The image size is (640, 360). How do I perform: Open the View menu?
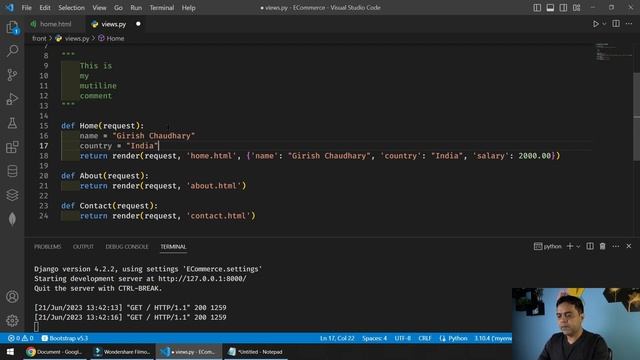(x=99, y=8)
